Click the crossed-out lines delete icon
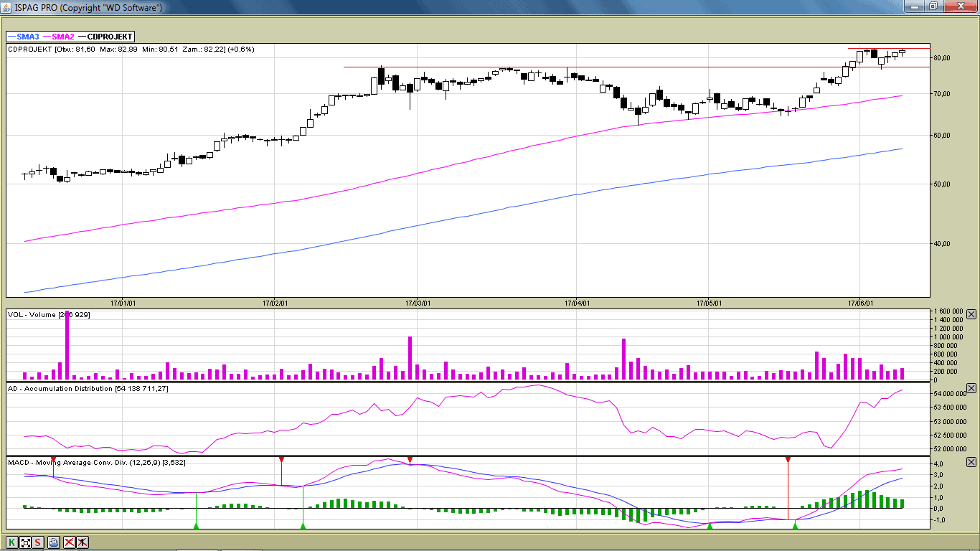 coord(70,542)
